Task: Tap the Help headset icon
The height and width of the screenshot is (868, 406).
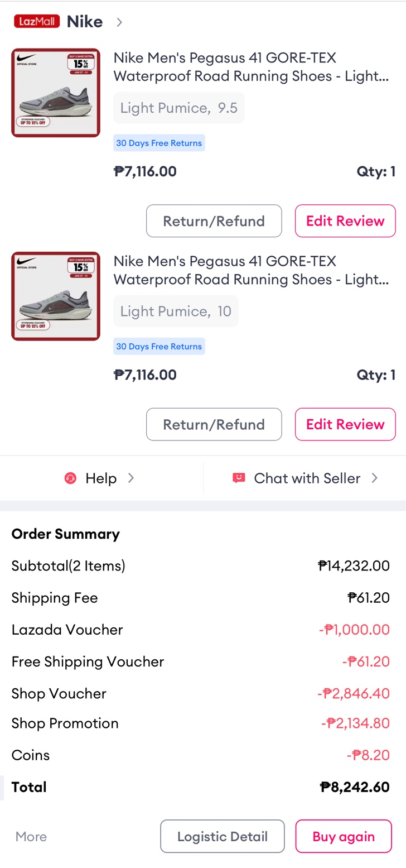Action: 70,478
